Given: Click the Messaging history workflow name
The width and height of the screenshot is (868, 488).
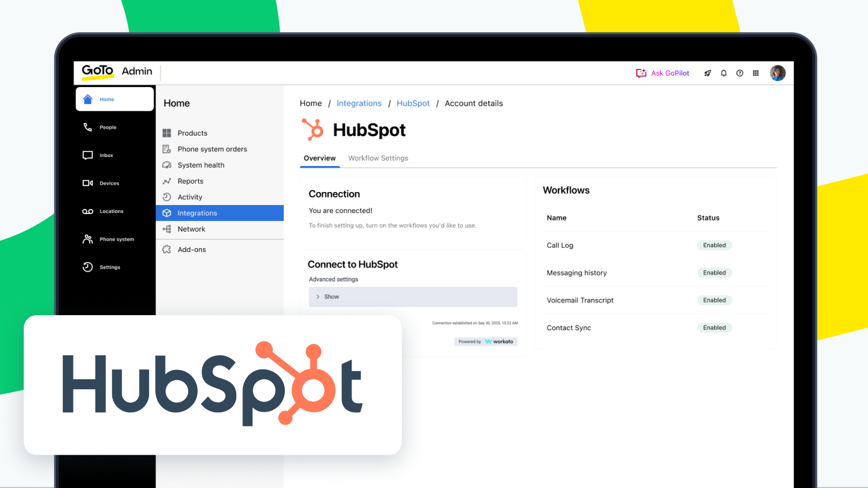Looking at the screenshot, I should tap(577, 273).
